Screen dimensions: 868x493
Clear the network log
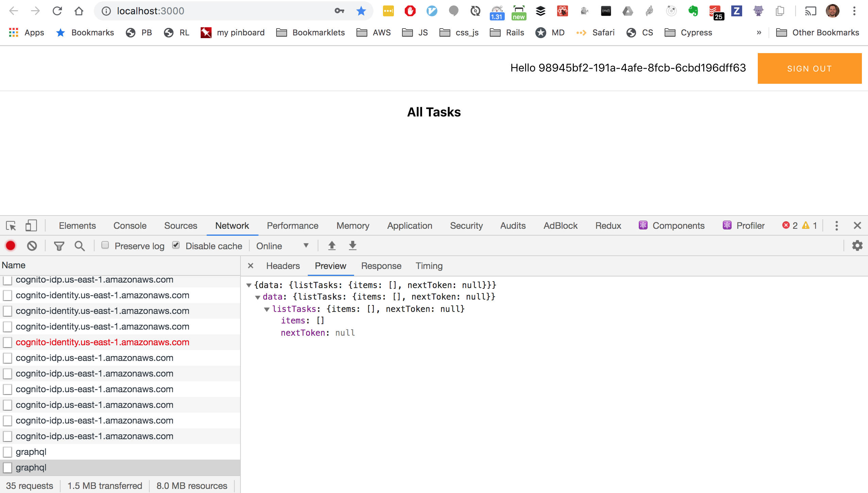tap(32, 245)
